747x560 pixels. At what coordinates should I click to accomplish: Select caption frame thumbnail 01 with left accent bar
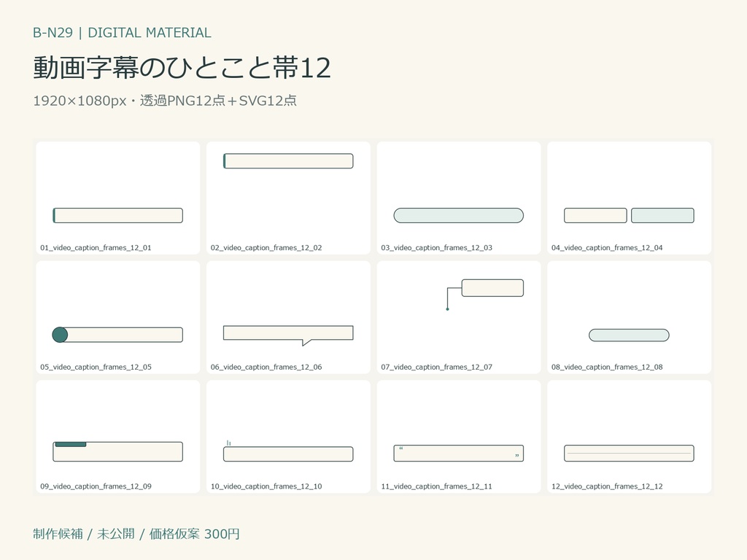tap(117, 198)
